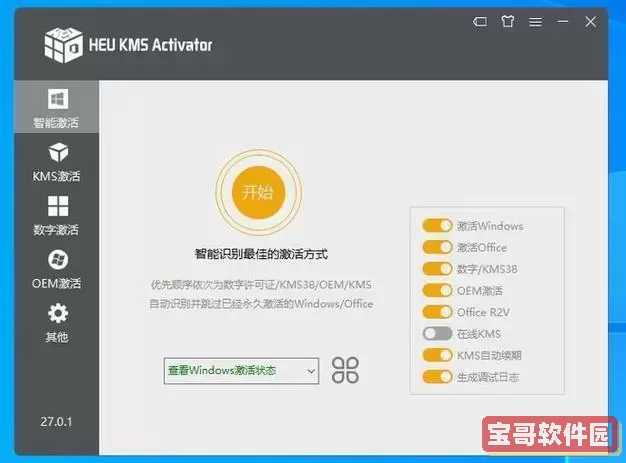Image resolution: width=626 pixels, height=463 pixels.
Task: Enable the 在线KMS toggle
Action: tap(437, 334)
